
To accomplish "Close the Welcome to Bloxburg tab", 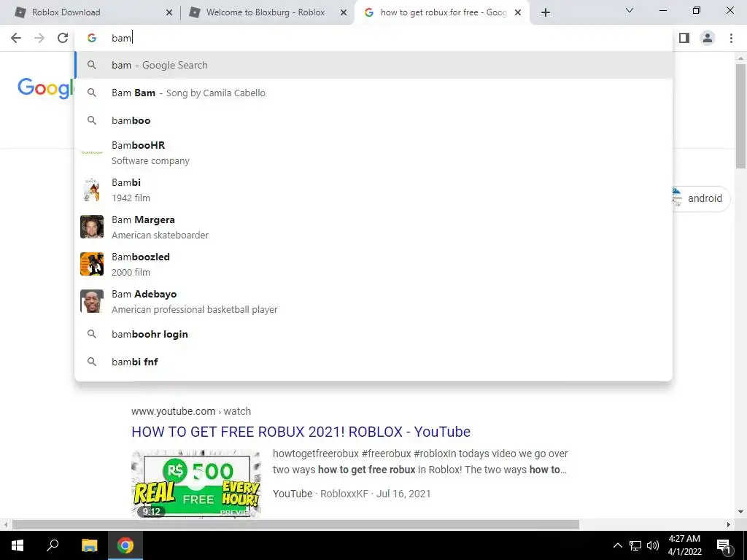I will [344, 13].
